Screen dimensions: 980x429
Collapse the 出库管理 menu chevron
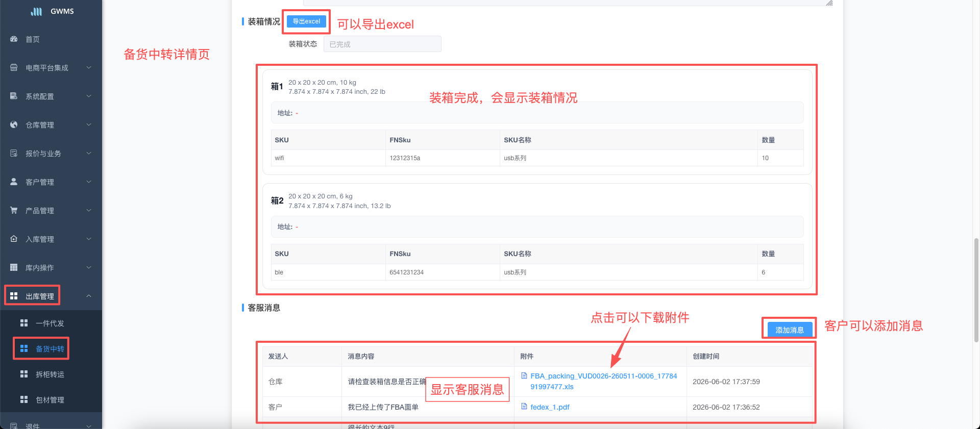click(89, 296)
